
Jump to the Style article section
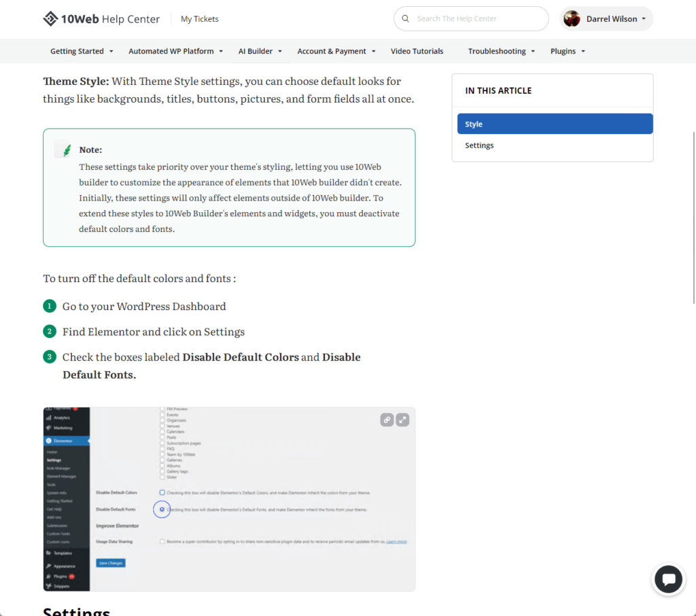pos(555,124)
